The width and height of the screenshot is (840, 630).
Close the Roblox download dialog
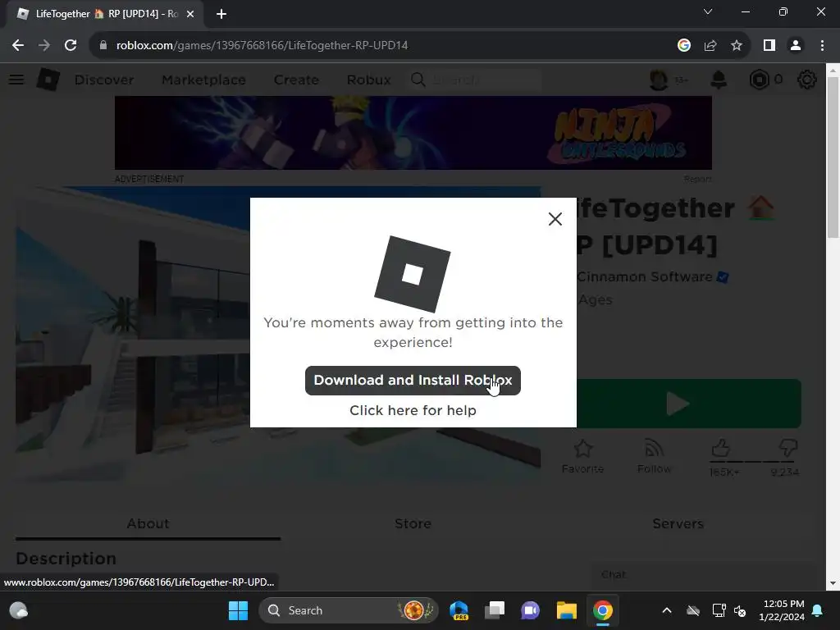555,218
